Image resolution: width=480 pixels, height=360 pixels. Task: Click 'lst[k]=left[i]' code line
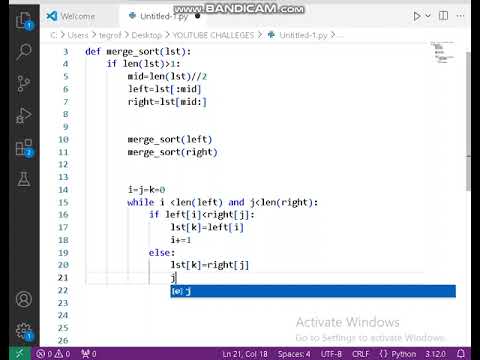click(x=207, y=227)
